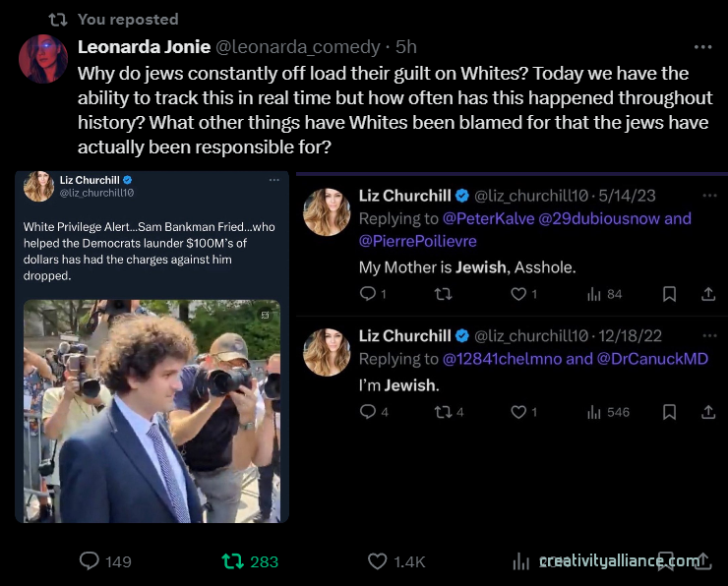Open the three-dot menu of Leonarda Jonie's post
The height and width of the screenshot is (586, 728).
coord(702,46)
